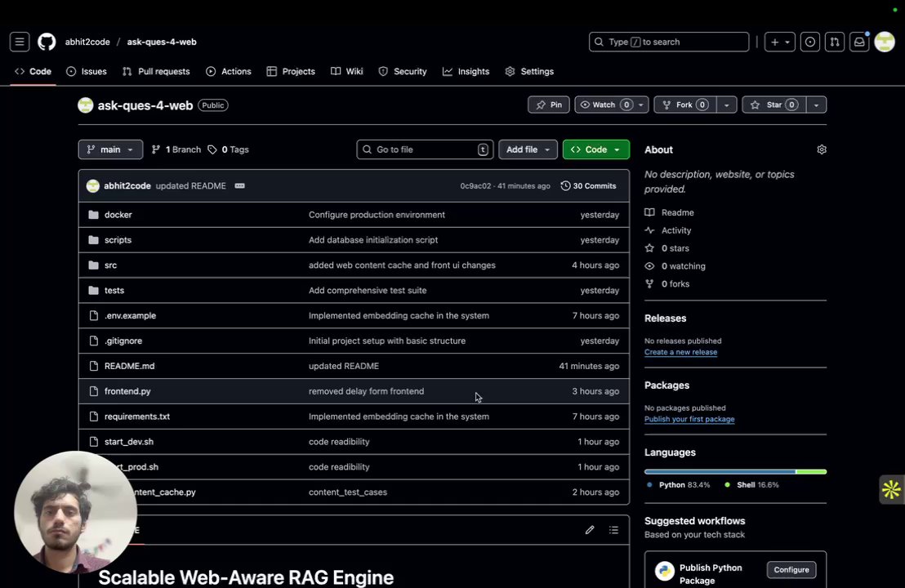
Task: Open the GitHub hamburger navigation menu
Action: click(20, 42)
